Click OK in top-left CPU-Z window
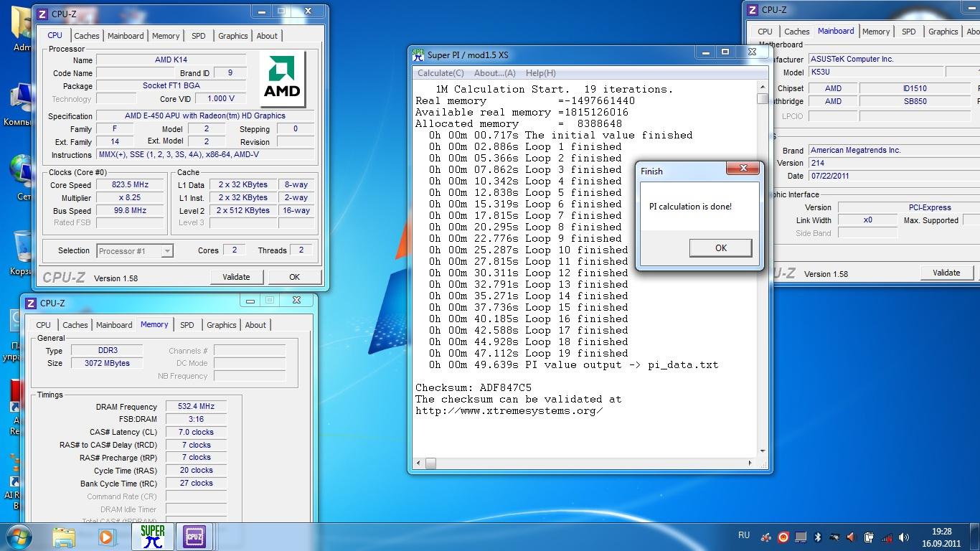 tap(294, 277)
